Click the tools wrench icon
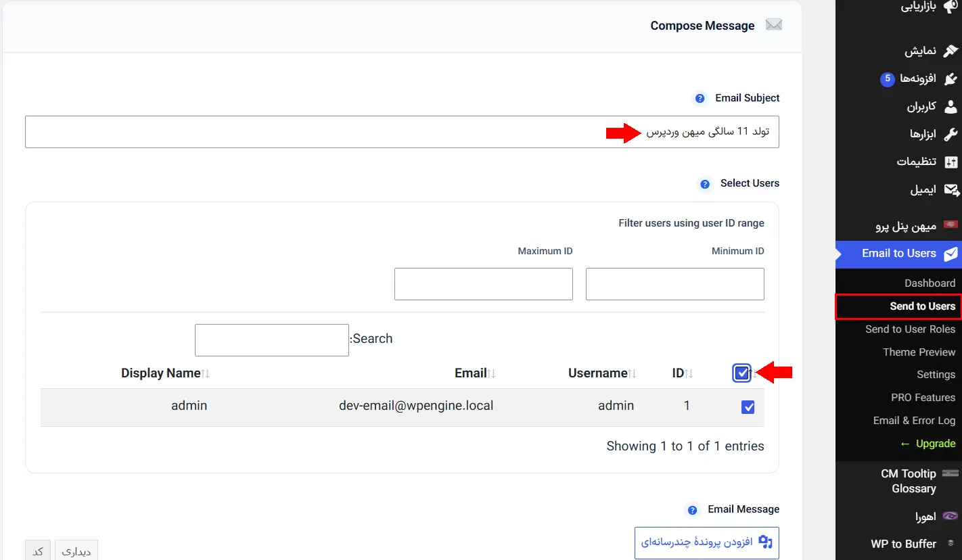Screen dimensions: 962x560 click(950, 134)
